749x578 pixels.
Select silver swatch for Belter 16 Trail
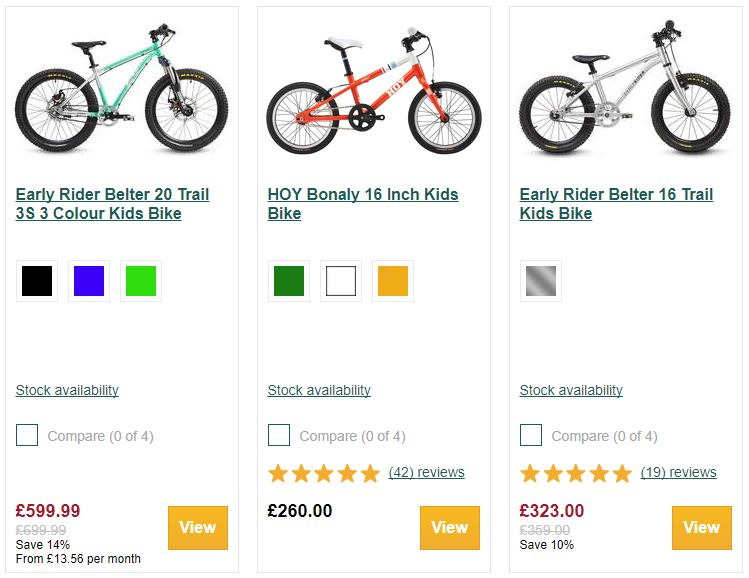(541, 282)
